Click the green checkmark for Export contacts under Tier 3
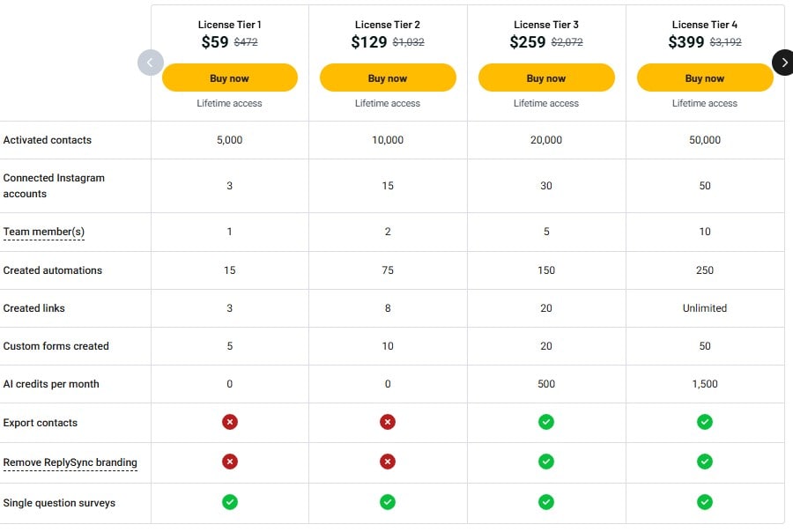The image size is (793, 532). click(546, 422)
